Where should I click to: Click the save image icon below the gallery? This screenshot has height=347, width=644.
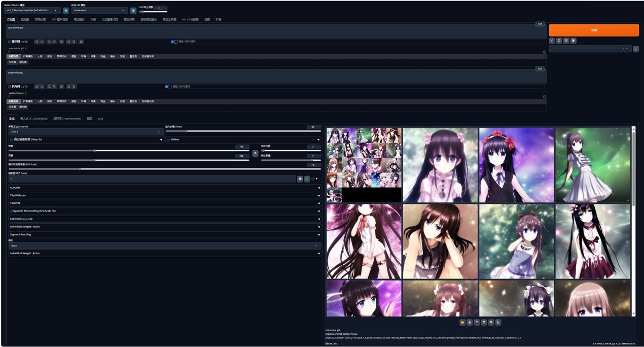(x=470, y=322)
